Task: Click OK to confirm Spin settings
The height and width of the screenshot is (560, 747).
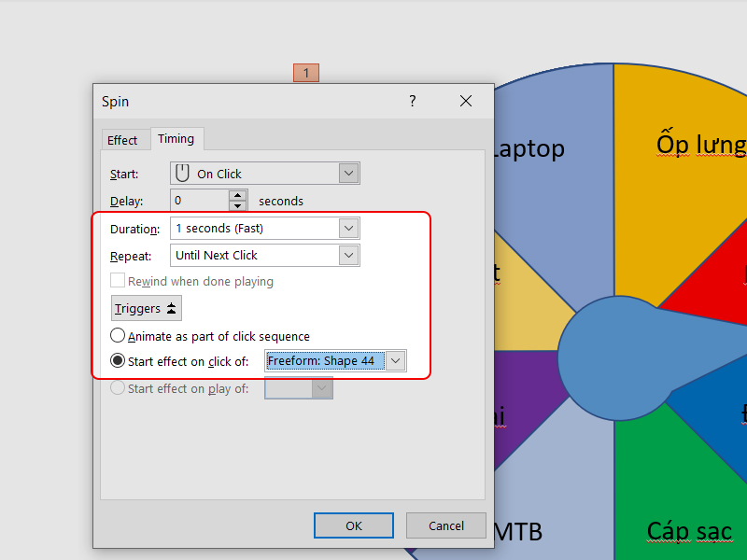Action: pos(353,525)
